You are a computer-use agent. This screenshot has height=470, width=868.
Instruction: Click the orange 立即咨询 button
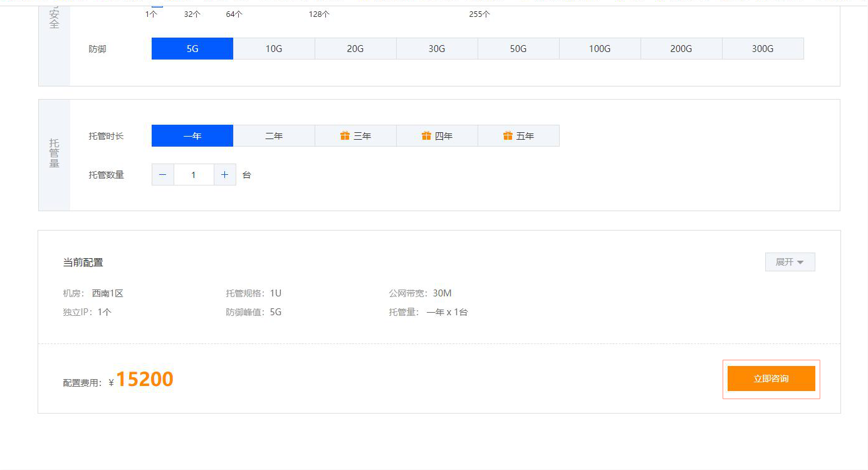pyautogui.click(x=771, y=379)
